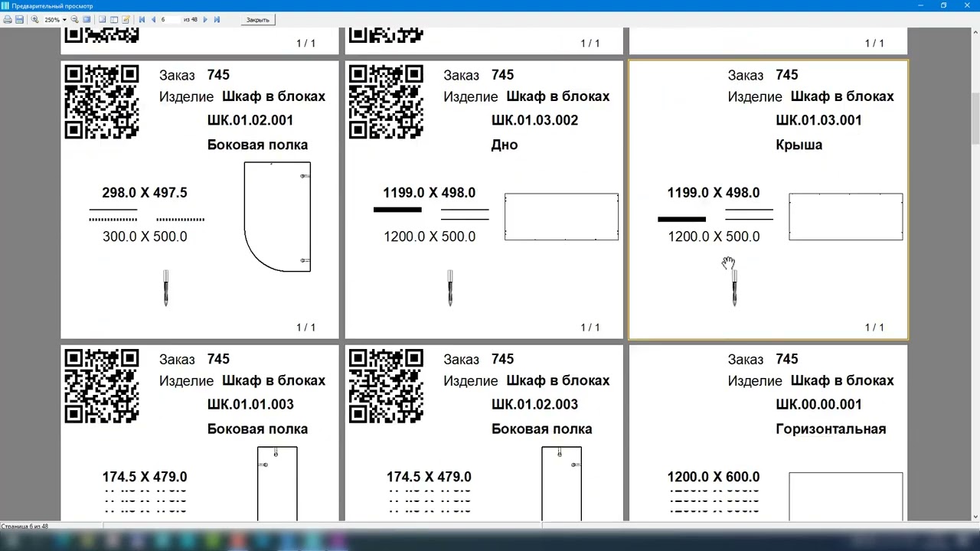The height and width of the screenshot is (551, 980).
Task: Click the ШК.01.01.003 code
Action: 250,404
